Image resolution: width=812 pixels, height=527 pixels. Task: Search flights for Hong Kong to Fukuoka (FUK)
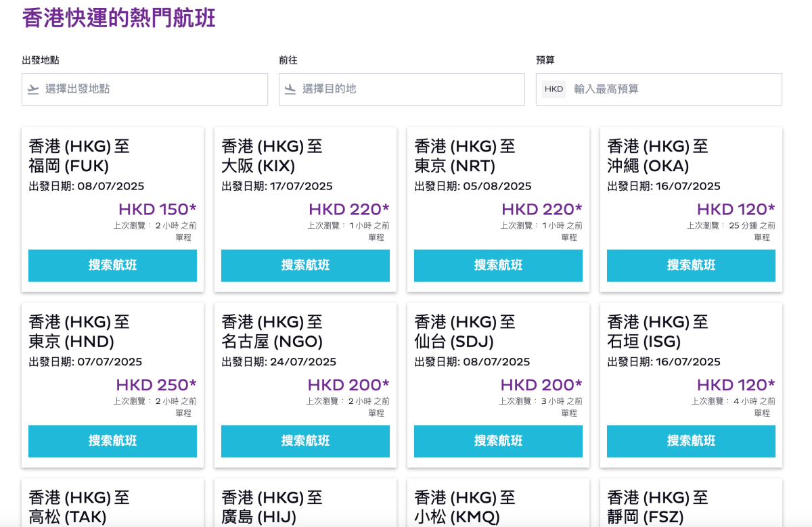112,265
